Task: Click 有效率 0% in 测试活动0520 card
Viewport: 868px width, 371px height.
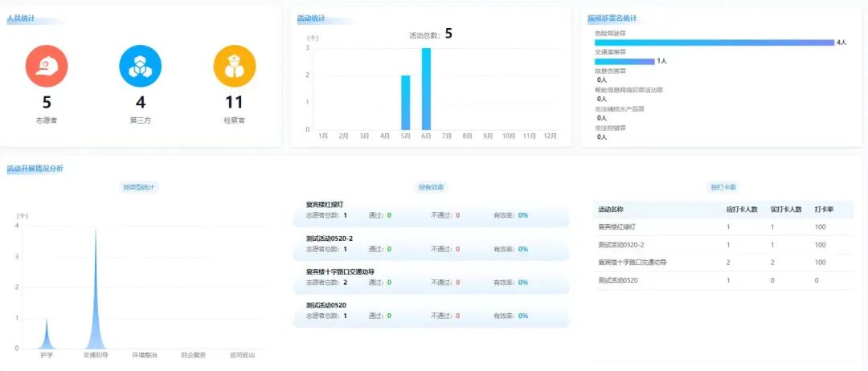Action: [511, 316]
